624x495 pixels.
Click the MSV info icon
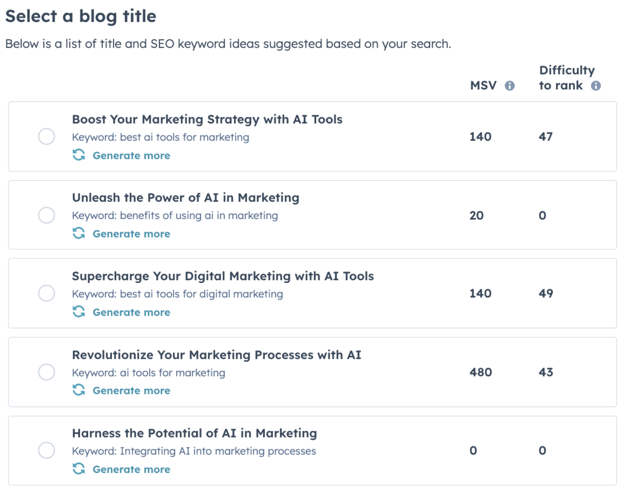pos(510,86)
